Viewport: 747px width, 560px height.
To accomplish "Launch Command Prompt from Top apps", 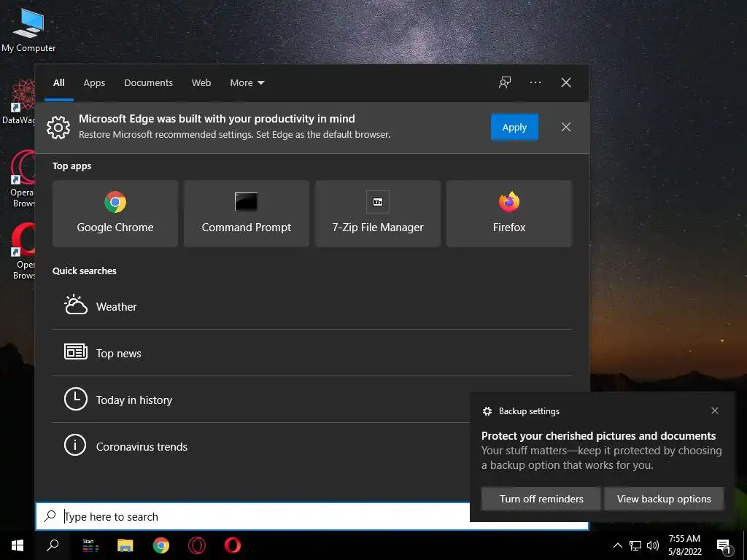I will [x=247, y=214].
